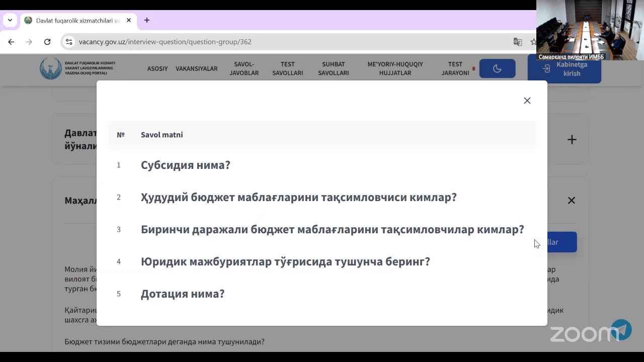Click the translate page icon in address bar
644x362 pixels.
tap(517, 42)
